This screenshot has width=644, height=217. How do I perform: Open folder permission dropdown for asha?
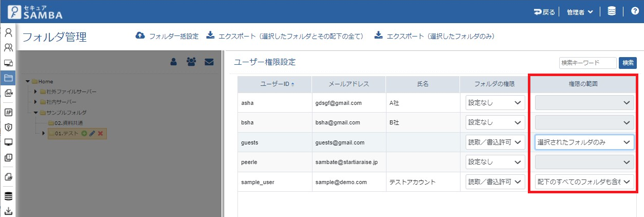coord(495,103)
